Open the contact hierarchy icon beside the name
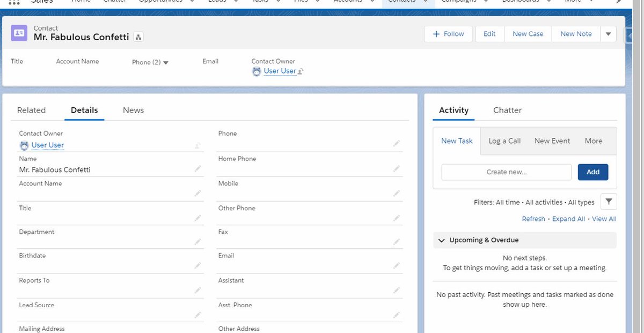 138,38
